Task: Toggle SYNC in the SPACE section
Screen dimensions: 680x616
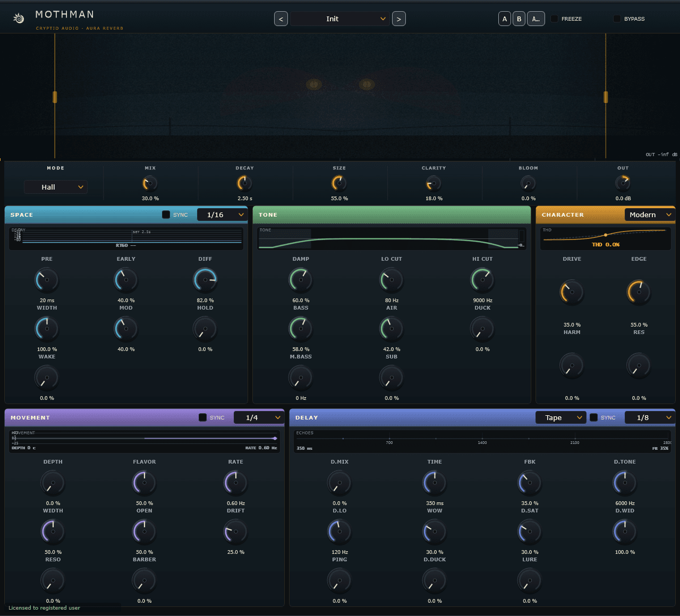Action: (166, 215)
